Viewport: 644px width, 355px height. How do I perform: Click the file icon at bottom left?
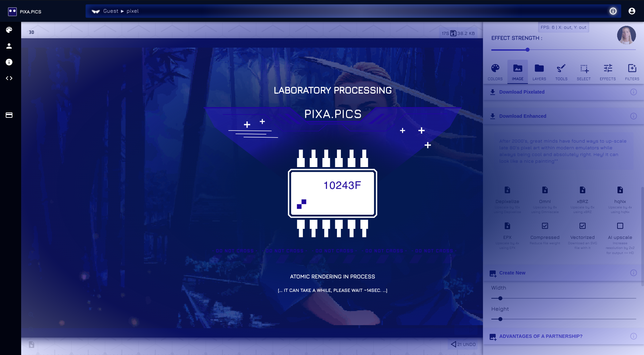[32, 345]
